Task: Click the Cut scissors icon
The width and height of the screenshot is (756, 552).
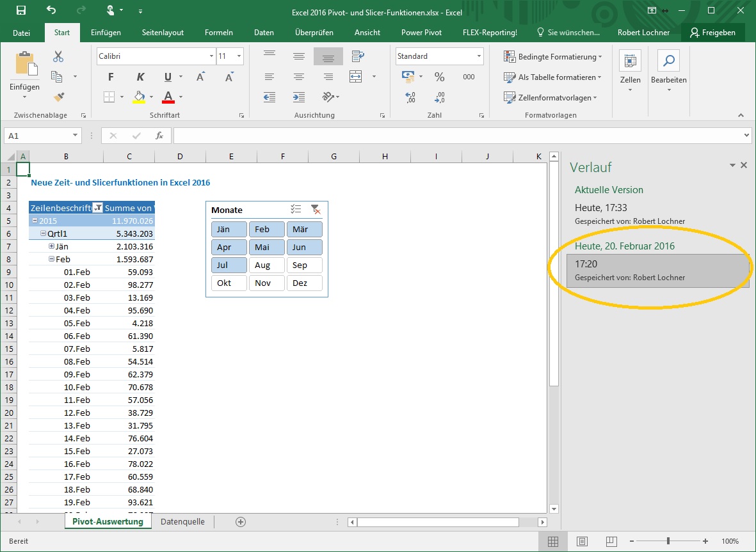Action: tap(58, 56)
